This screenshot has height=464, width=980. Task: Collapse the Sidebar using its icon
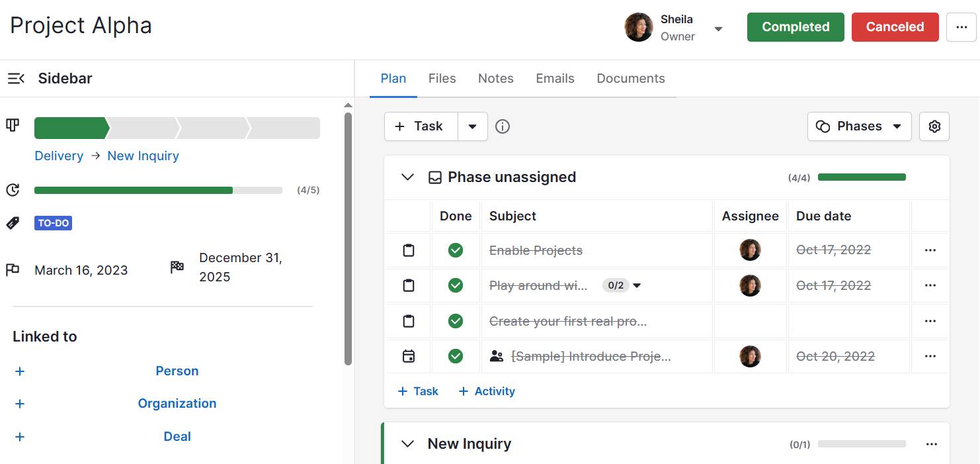[15, 77]
